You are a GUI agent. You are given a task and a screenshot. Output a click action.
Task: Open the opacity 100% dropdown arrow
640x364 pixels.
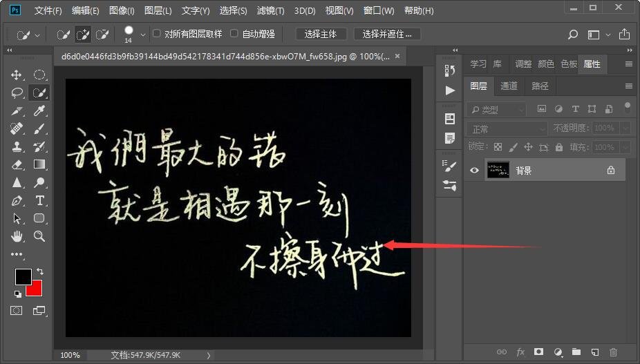pos(626,128)
